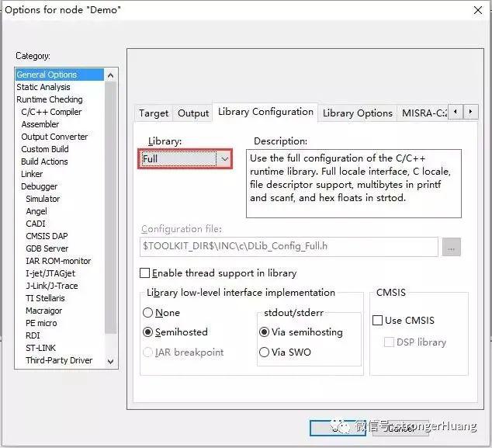Click the library Description text box
The image size is (492, 448).
354,184
